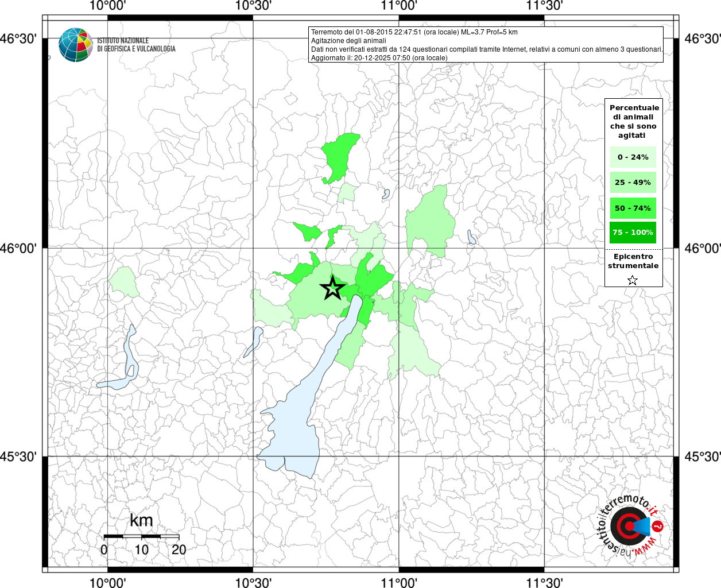Screen dimensions: 721x588
Task: Click the top axis label 11°30'
Action: tap(544, 6)
